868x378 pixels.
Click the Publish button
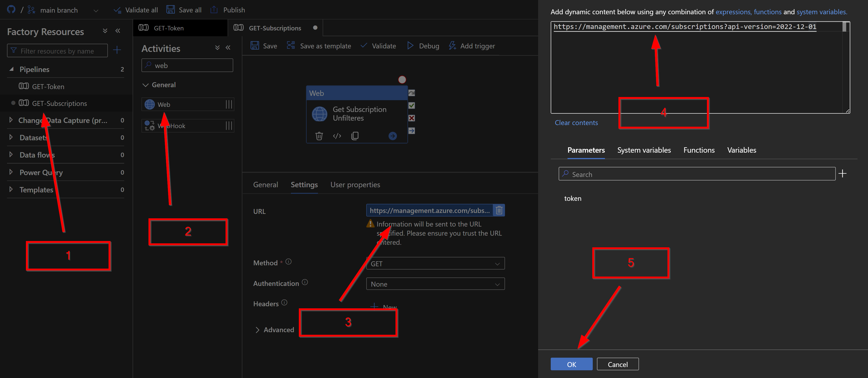pos(227,10)
